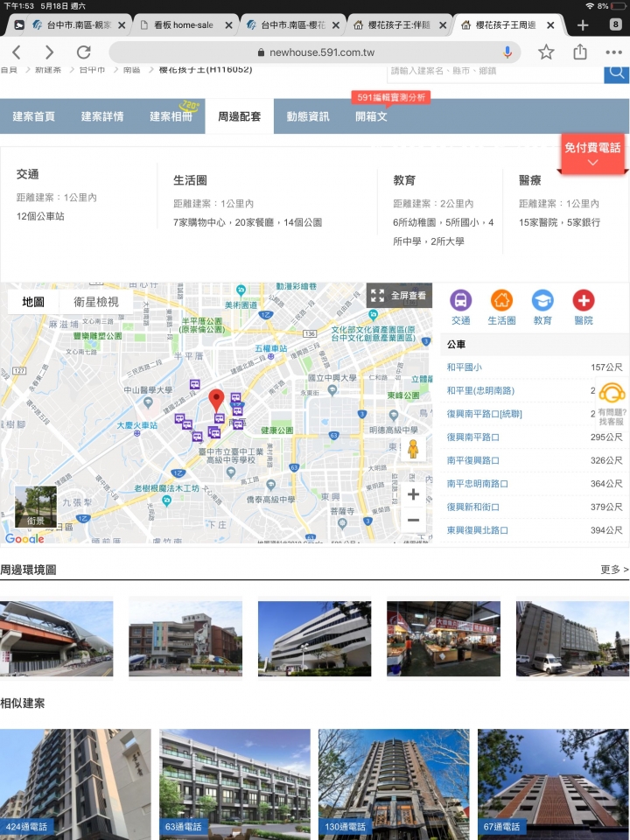
Task: Click the blue search magnifier button
Action: [x=617, y=73]
